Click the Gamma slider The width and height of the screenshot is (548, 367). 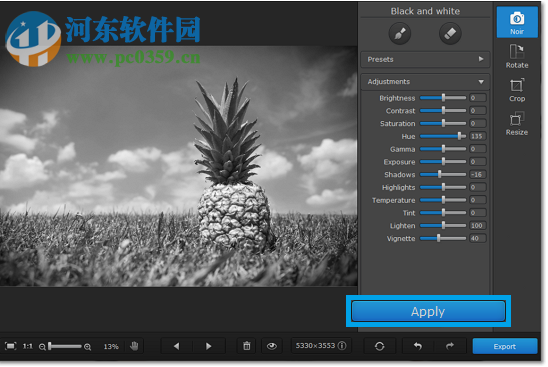pos(443,149)
